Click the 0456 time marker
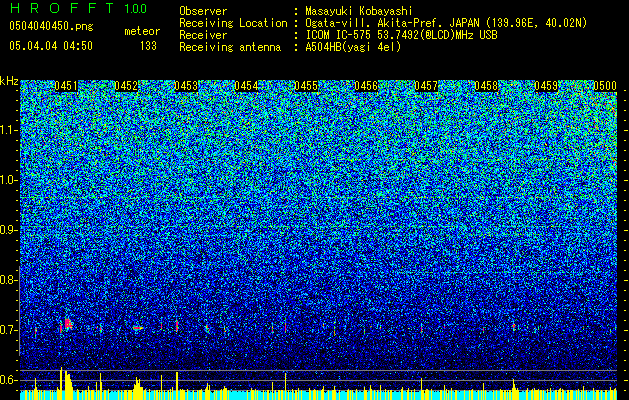 point(366,86)
